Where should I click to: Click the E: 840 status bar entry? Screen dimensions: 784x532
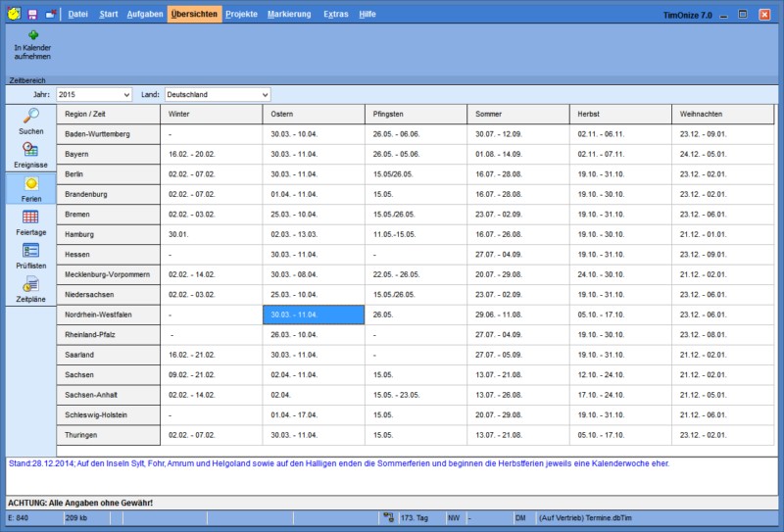point(19,517)
